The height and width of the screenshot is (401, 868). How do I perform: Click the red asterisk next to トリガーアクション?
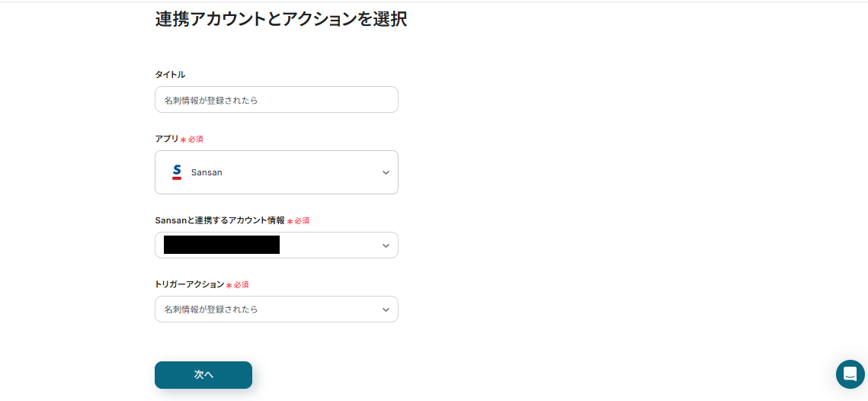click(229, 286)
